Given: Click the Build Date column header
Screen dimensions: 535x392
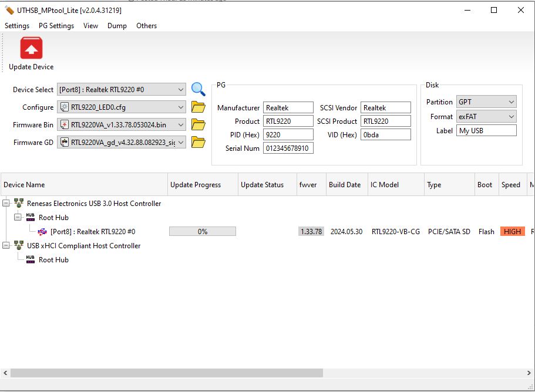Looking at the screenshot, I should [347, 184].
